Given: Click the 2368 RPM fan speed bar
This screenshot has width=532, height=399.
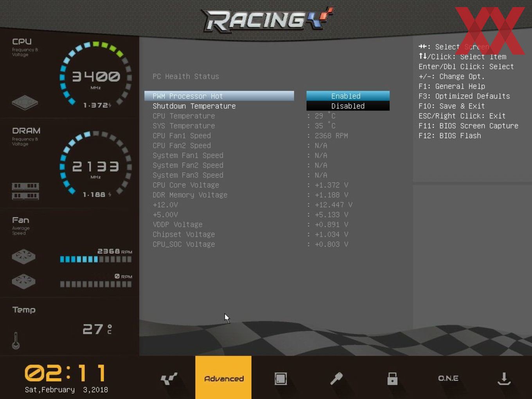Looking at the screenshot, I should pyautogui.click(x=96, y=259).
